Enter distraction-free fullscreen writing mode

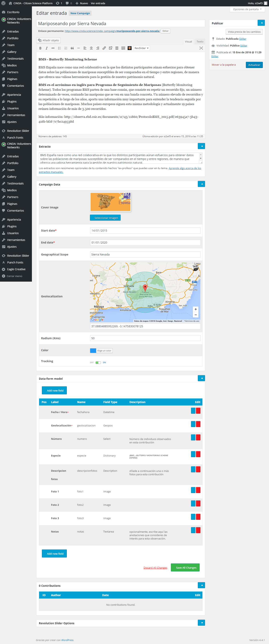201,48
